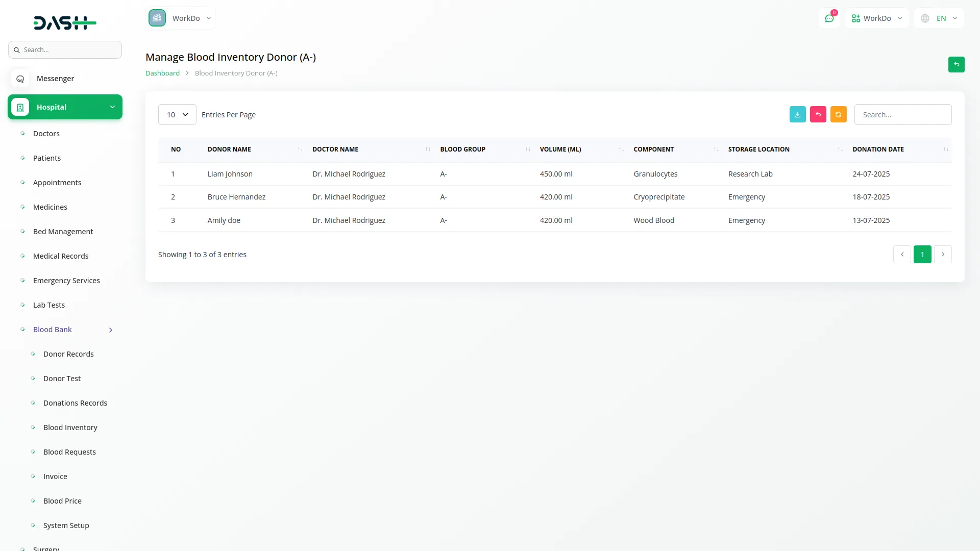Click the orange refresh icon
This screenshot has height=551, width=980.
click(x=838, y=114)
